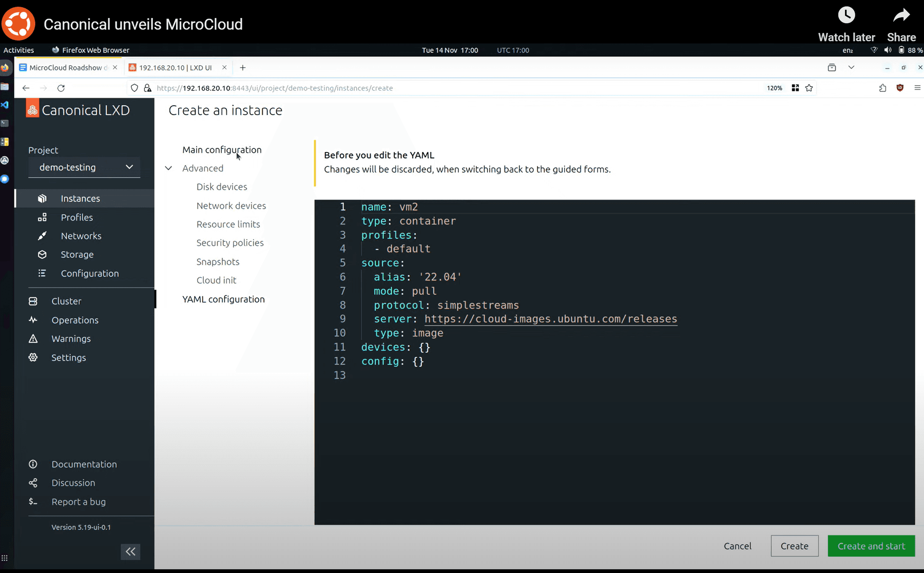Open the Cluster section
The image size is (924, 573).
coord(66,301)
